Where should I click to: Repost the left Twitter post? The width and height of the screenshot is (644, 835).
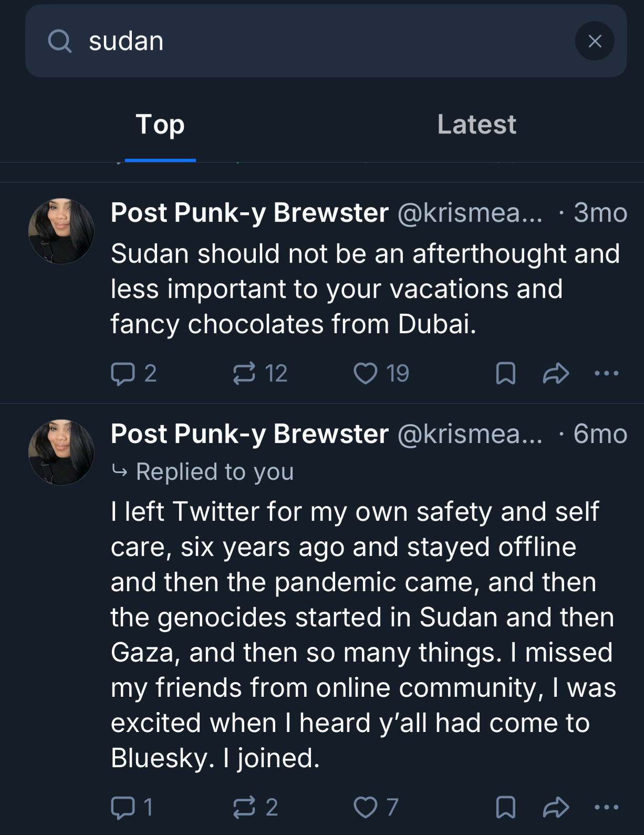click(244, 807)
